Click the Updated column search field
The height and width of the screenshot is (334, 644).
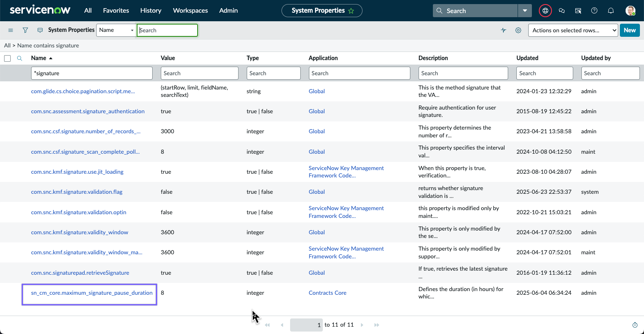pyautogui.click(x=545, y=73)
